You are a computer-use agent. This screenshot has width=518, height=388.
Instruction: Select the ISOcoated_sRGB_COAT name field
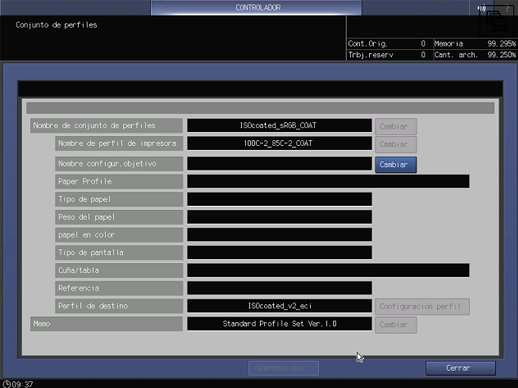tap(279, 126)
